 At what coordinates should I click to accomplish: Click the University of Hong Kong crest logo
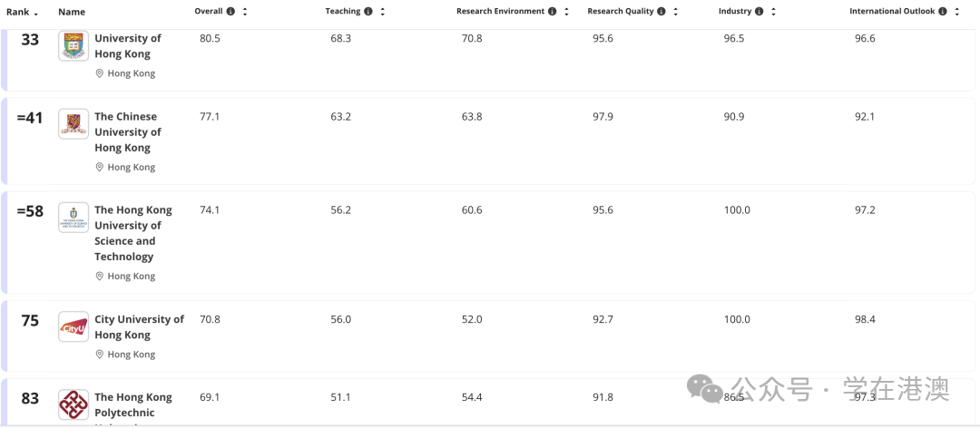tap(73, 45)
